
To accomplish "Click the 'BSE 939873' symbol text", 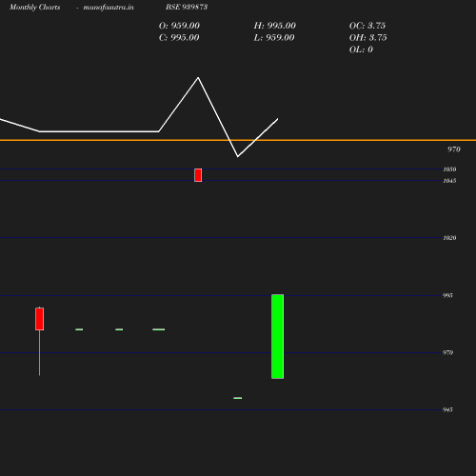I will click(187, 7).
